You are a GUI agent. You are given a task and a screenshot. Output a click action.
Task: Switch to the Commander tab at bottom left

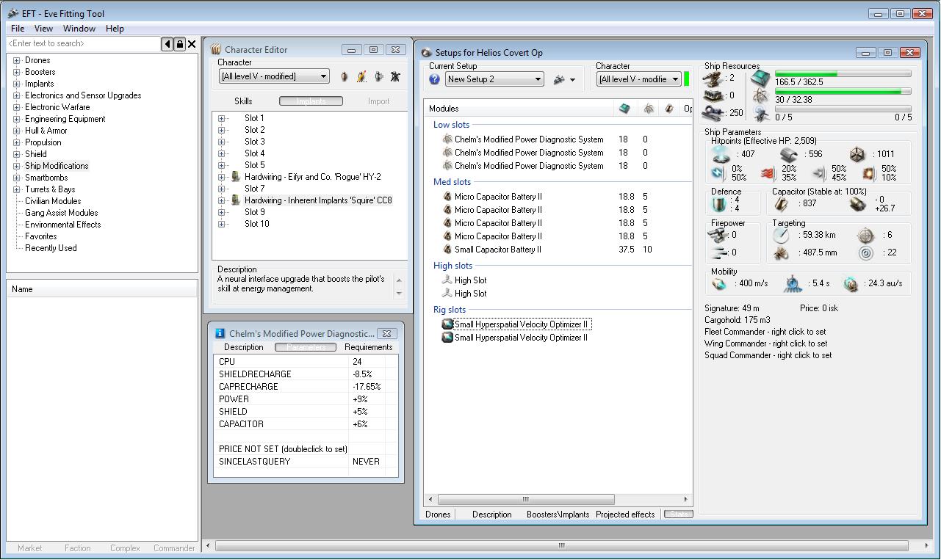pos(174,548)
